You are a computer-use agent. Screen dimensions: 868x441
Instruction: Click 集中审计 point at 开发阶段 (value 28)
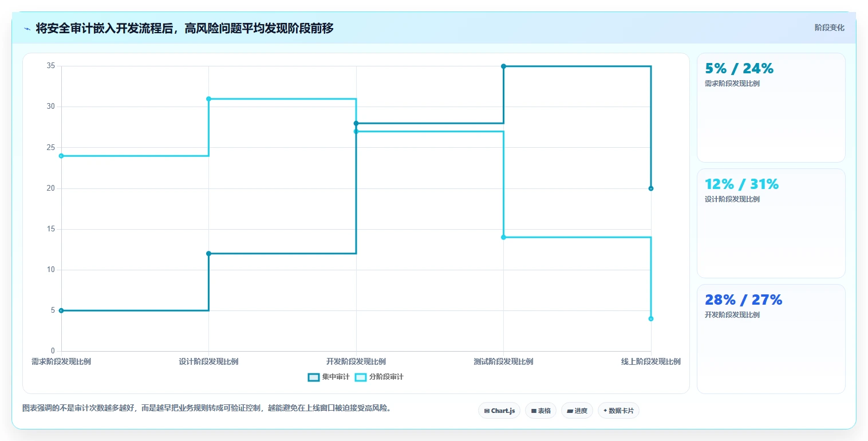(x=356, y=123)
